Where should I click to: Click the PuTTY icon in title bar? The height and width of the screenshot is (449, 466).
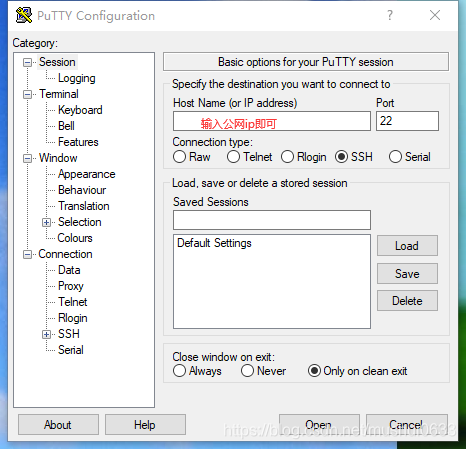(x=24, y=15)
